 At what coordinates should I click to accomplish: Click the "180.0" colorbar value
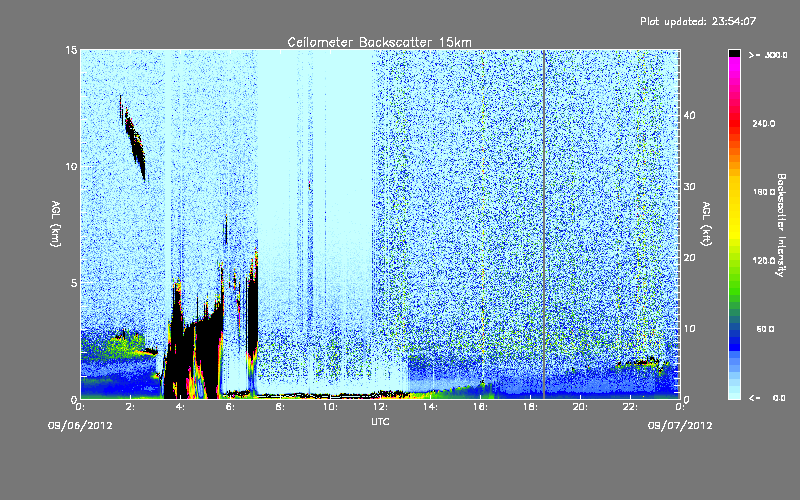tap(764, 192)
